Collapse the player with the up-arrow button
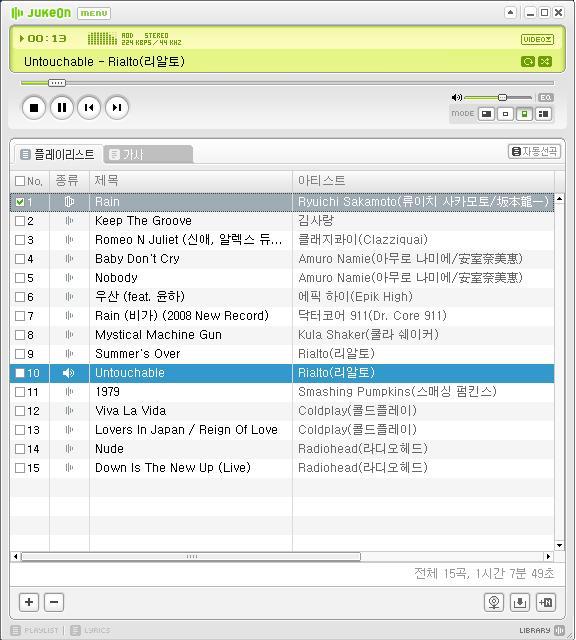576x640 pixels. pos(510,13)
